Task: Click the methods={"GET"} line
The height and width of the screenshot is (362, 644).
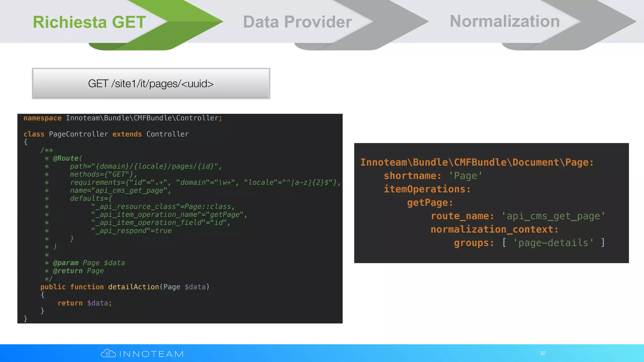Action: [x=103, y=174]
